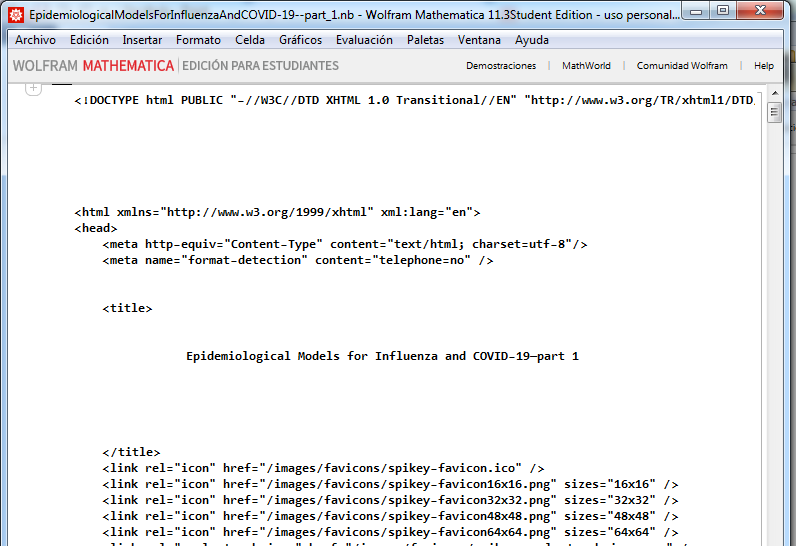Click the plus cell insertion button
796x546 pixels.
pos(34,88)
